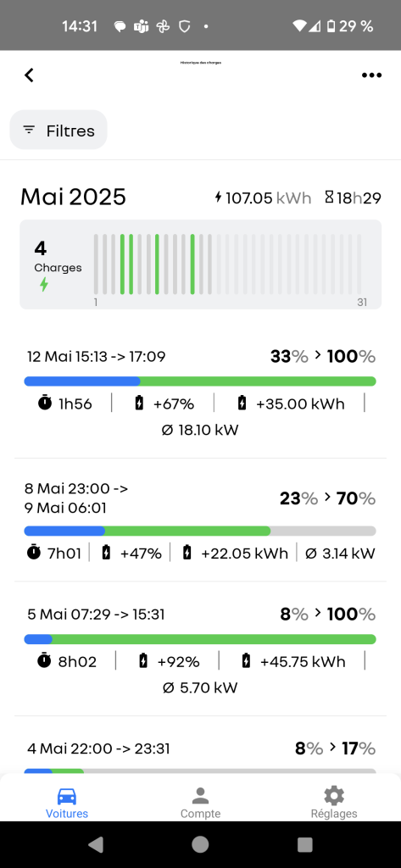Screen dimensions: 401x868
Task: Go back with the left chevron arrow
Action: [x=30, y=75]
